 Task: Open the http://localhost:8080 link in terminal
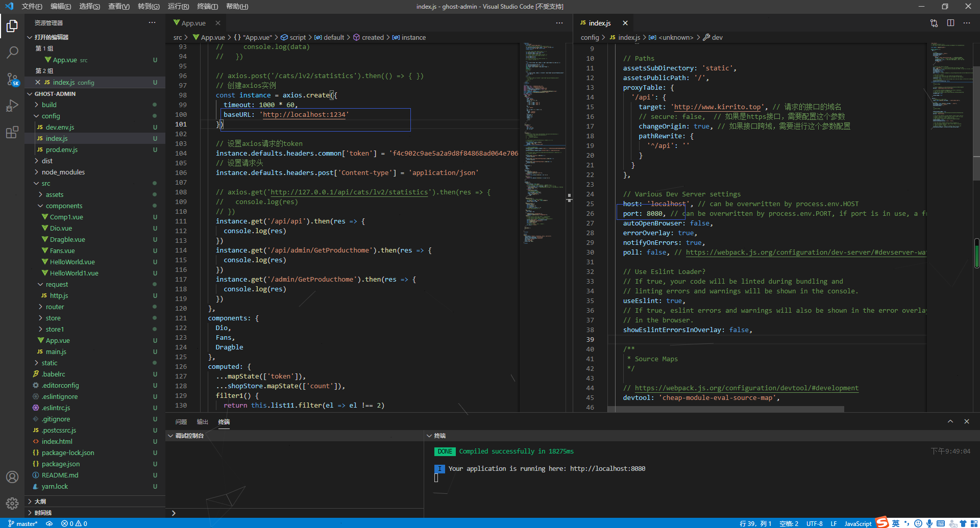pos(607,469)
